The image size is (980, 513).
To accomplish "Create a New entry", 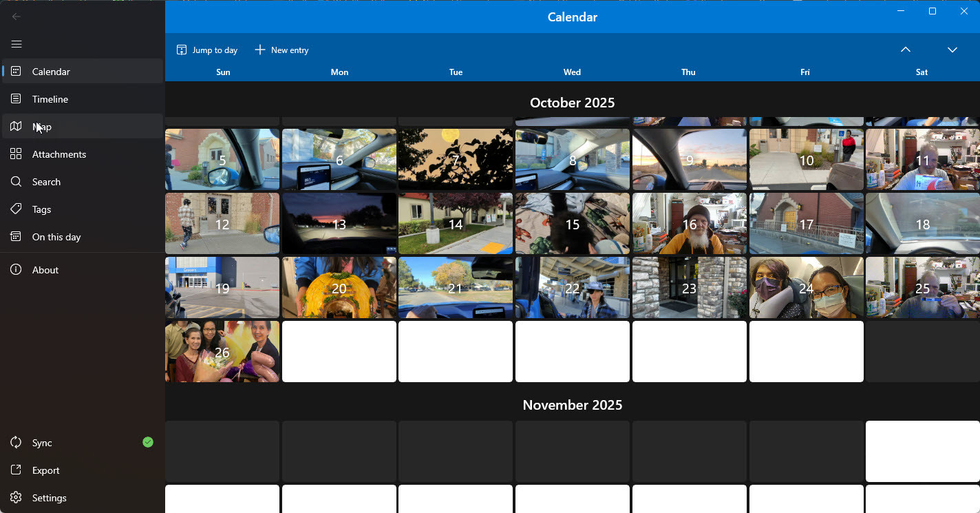I will [x=281, y=50].
